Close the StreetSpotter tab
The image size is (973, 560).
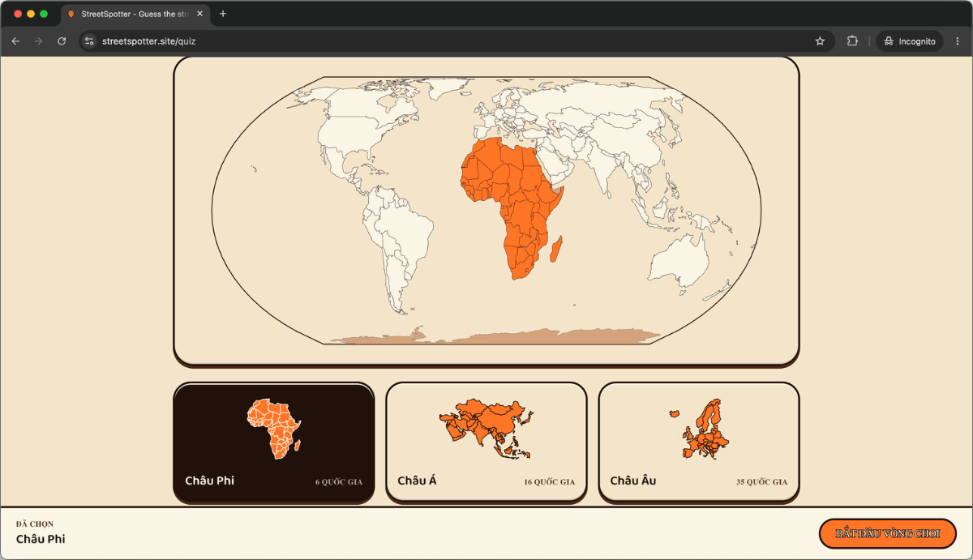199,14
